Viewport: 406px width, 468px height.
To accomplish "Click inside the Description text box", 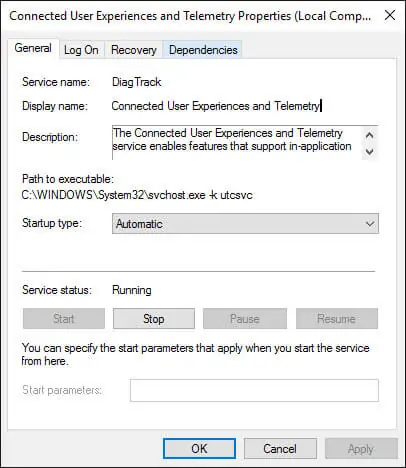I will tap(237, 143).
